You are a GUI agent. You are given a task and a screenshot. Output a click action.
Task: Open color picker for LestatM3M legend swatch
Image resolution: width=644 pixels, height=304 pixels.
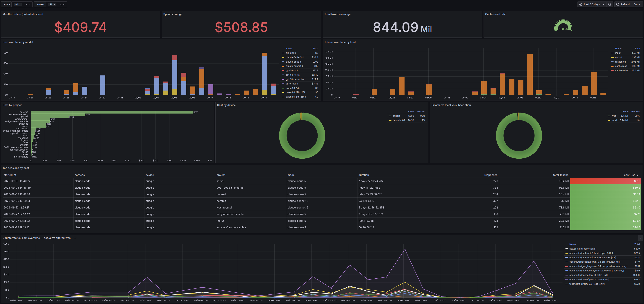click(x=390, y=120)
